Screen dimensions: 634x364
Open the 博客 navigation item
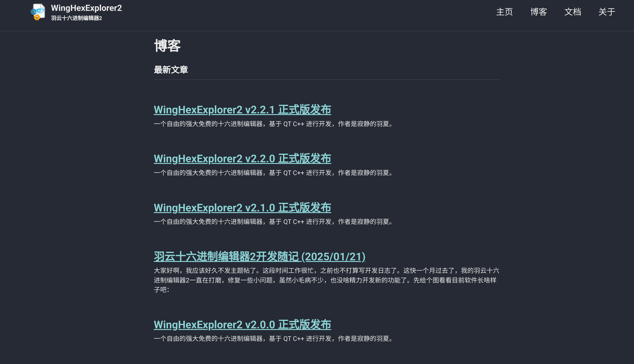click(x=538, y=12)
